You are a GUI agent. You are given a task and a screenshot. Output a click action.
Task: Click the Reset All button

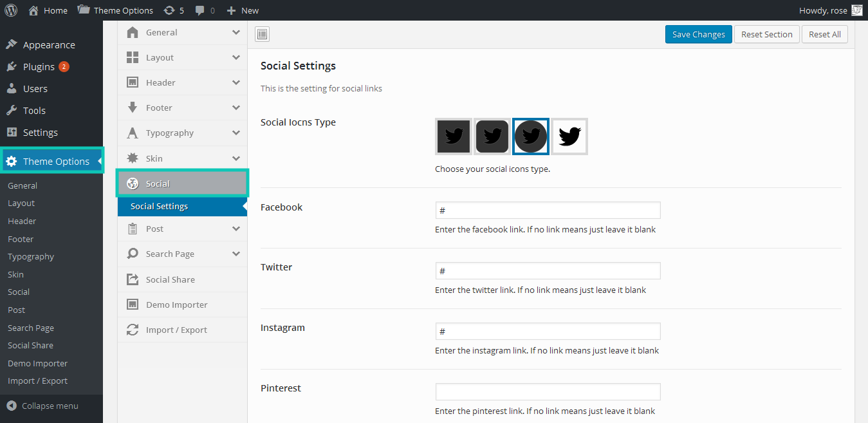(x=825, y=34)
